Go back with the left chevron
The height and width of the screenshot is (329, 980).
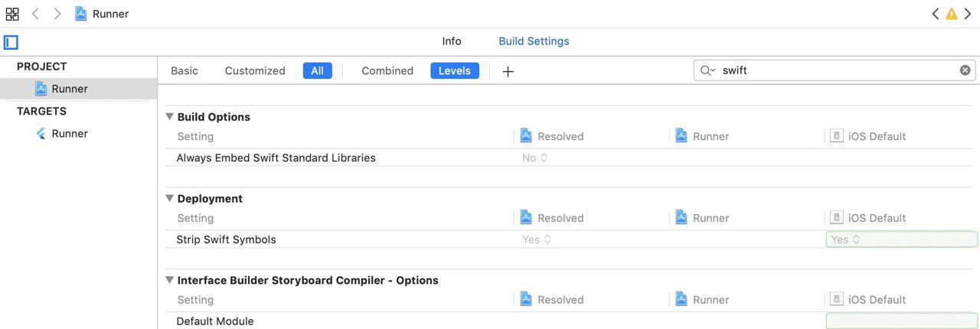click(35, 14)
